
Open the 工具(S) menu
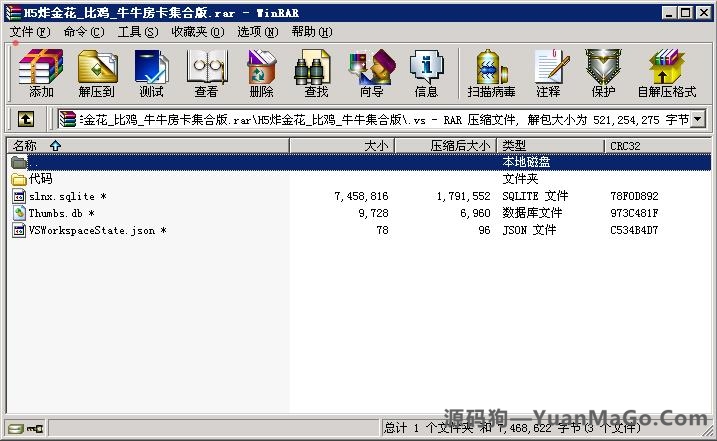click(138, 32)
